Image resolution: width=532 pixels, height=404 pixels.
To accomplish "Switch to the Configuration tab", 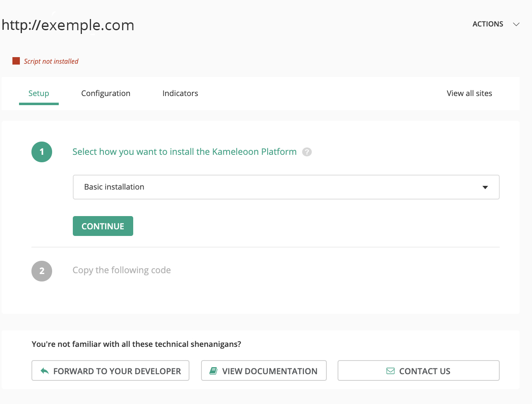I will tap(106, 94).
